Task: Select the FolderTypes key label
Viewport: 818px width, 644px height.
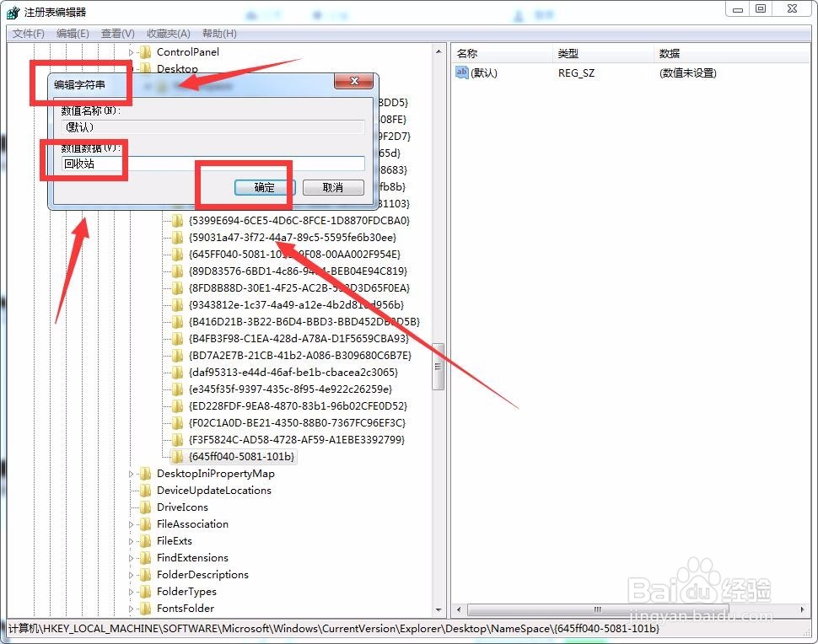Action: click(186, 592)
